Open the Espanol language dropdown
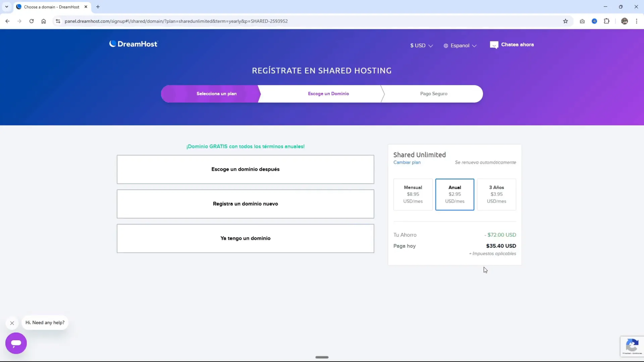This screenshot has width=644, height=362. click(460, 46)
